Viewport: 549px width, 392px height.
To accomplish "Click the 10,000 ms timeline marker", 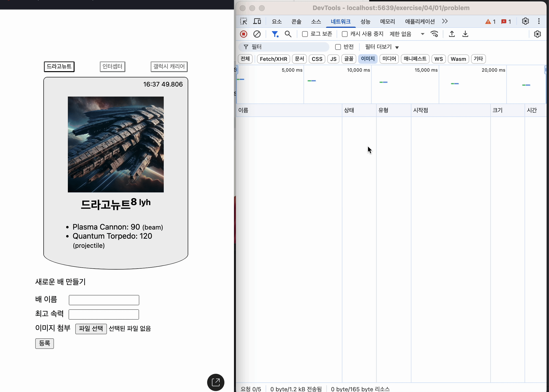I will 358,70.
